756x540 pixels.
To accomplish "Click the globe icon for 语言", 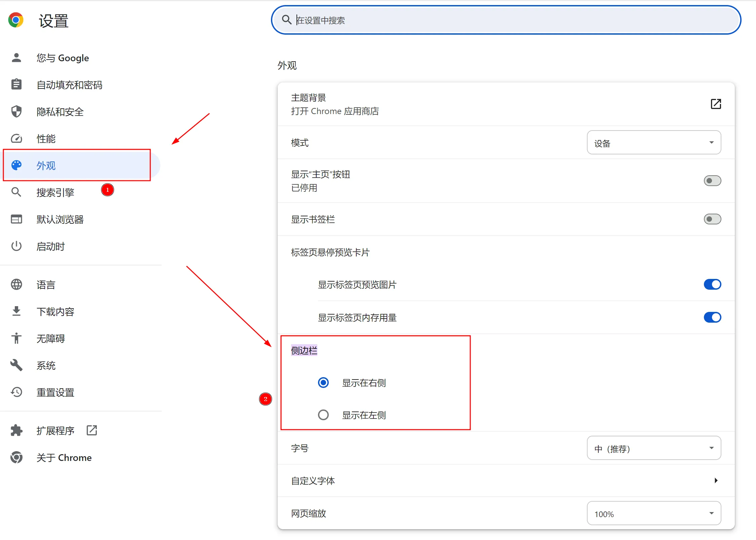I will click(16, 285).
